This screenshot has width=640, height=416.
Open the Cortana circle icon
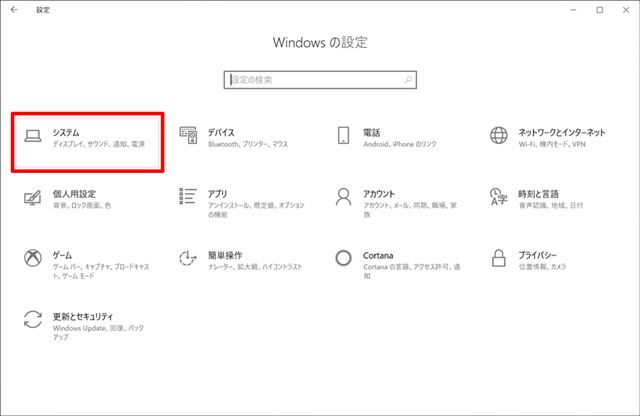pyautogui.click(x=344, y=258)
